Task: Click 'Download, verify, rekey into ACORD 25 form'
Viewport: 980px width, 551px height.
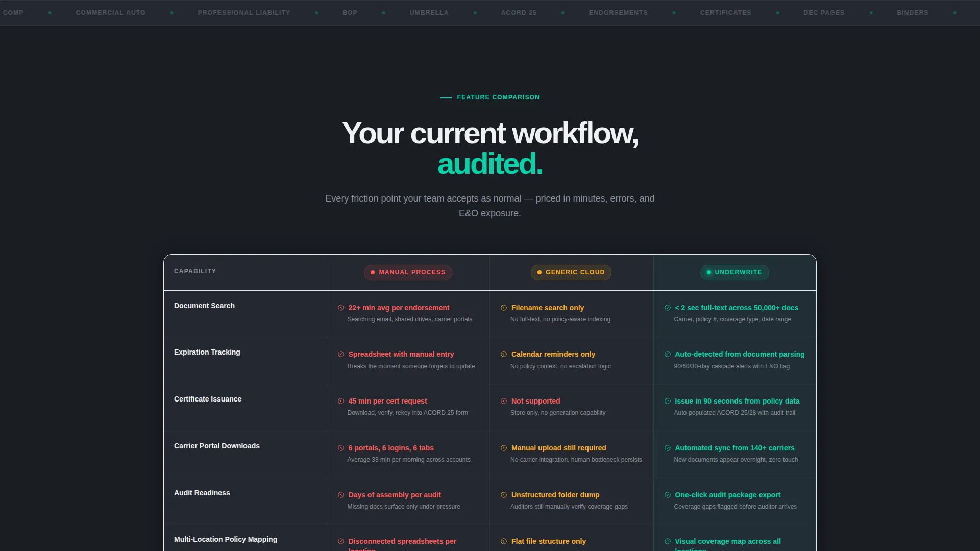Action: 407,413
